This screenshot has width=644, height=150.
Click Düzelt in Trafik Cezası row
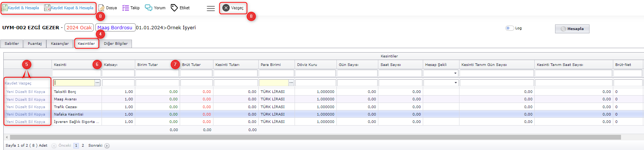pos(21,107)
